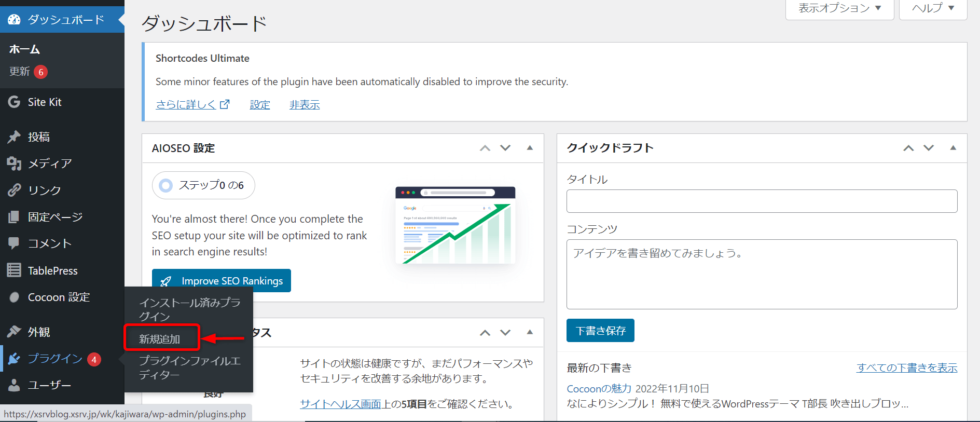
Task: Click the table icon beside TablePress
Action: coord(14,270)
